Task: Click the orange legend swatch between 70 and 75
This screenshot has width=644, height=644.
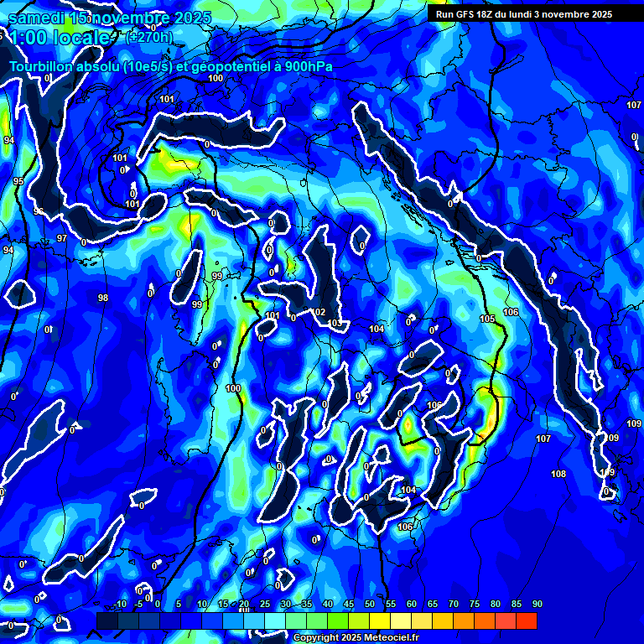Action: click(x=464, y=621)
